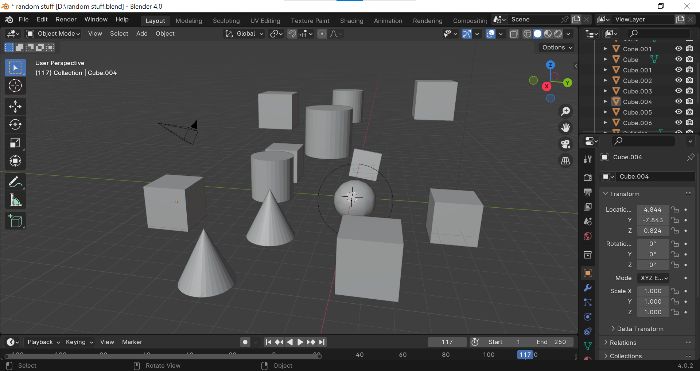Pick the Measure tool

(x=15, y=201)
